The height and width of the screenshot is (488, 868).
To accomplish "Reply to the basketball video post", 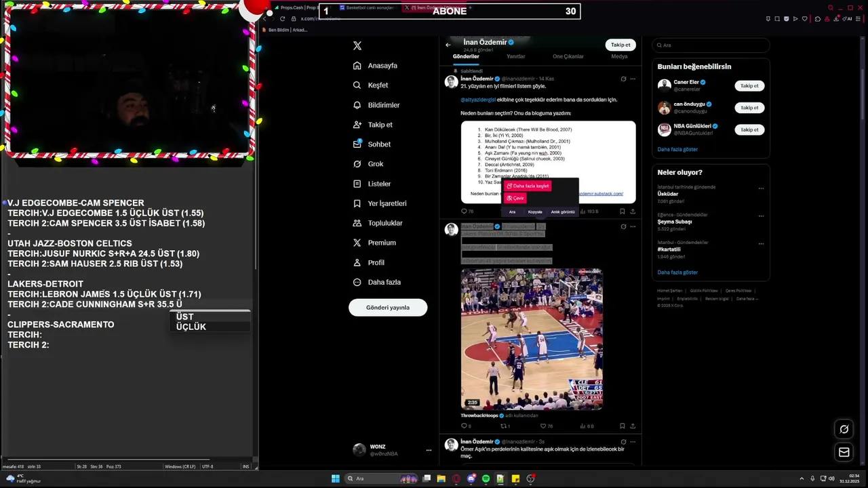I will click(464, 426).
